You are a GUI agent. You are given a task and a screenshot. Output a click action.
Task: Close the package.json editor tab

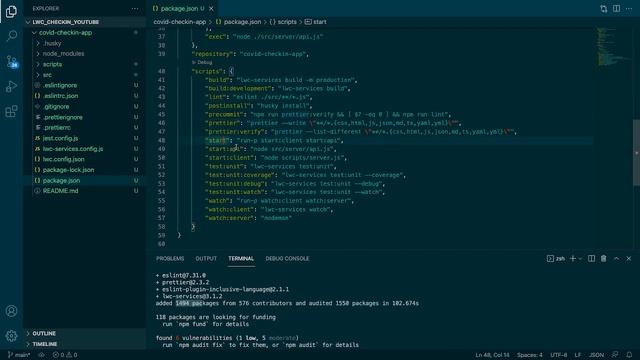[211, 9]
